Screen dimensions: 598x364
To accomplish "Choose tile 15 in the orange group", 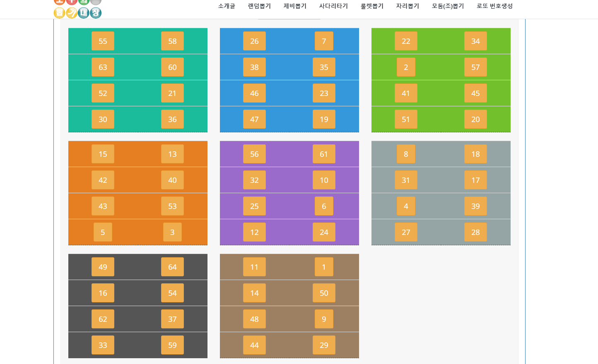I will (x=103, y=154).
